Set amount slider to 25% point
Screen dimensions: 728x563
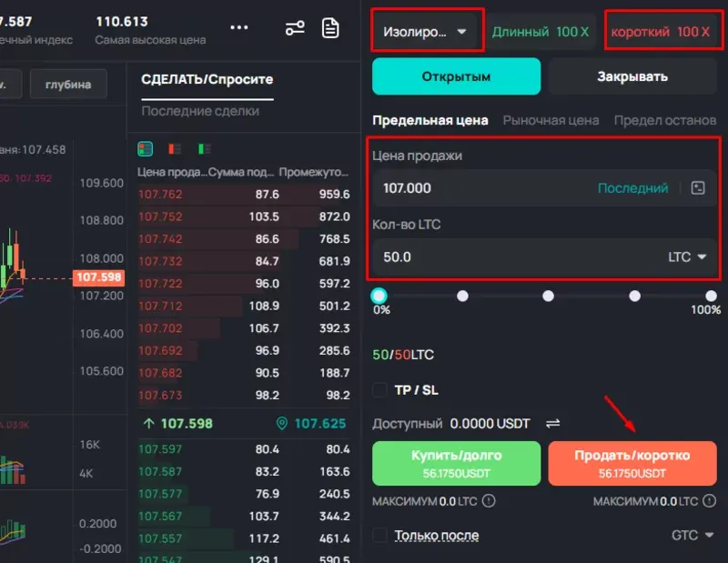coord(462,296)
